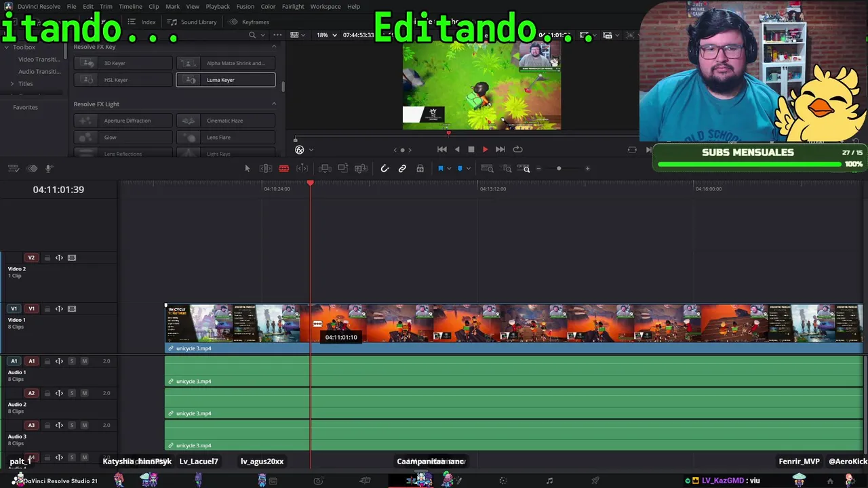This screenshot has width=868, height=488.
Task: Zoom out timeline with minus button
Action: click(x=538, y=169)
